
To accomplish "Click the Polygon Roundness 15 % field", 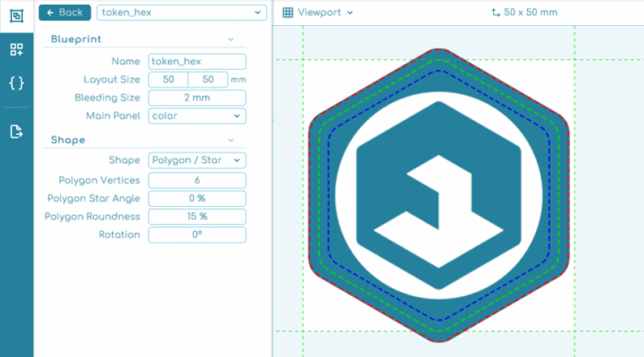I will 197,217.
